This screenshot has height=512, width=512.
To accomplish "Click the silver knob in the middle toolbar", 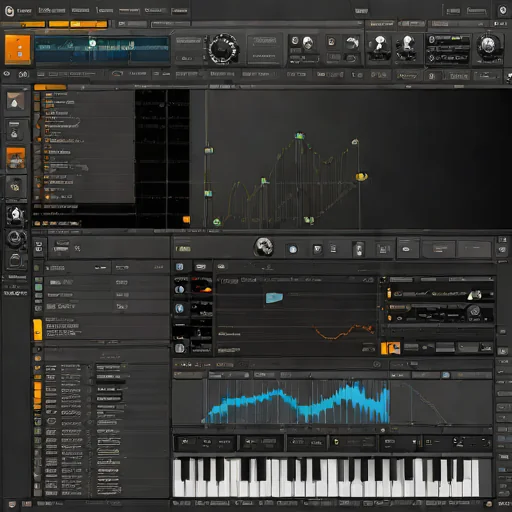I will [264, 247].
